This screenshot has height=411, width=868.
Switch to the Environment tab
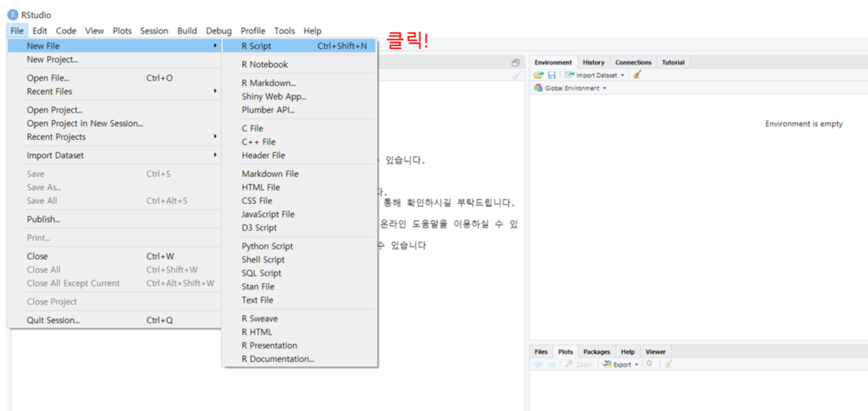coord(553,62)
